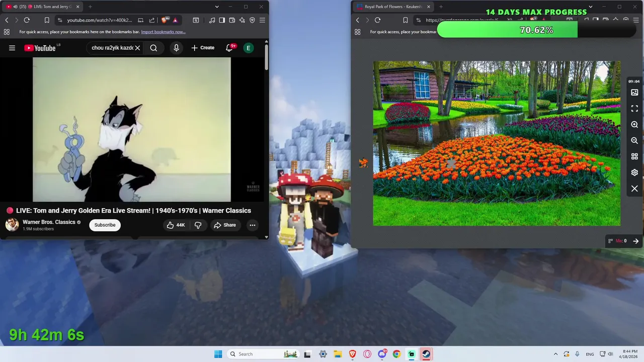Close the Royal Park of Flowers tab
This screenshot has height=362, width=644.
(x=429, y=7)
